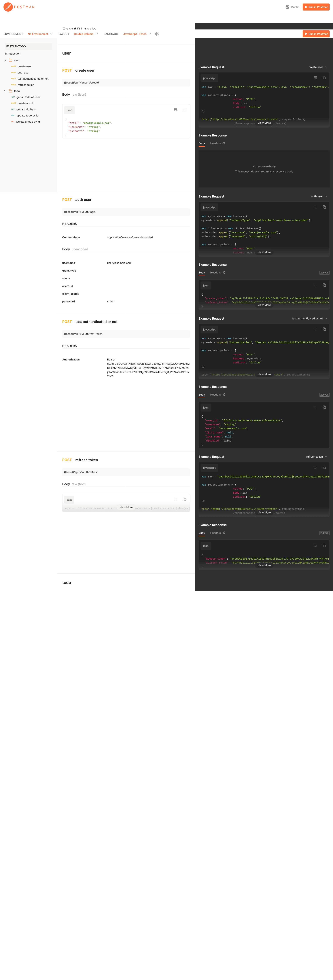333x980 pixels.
Task: Open the Double Column layout dropdown
Action: [x=86, y=34]
